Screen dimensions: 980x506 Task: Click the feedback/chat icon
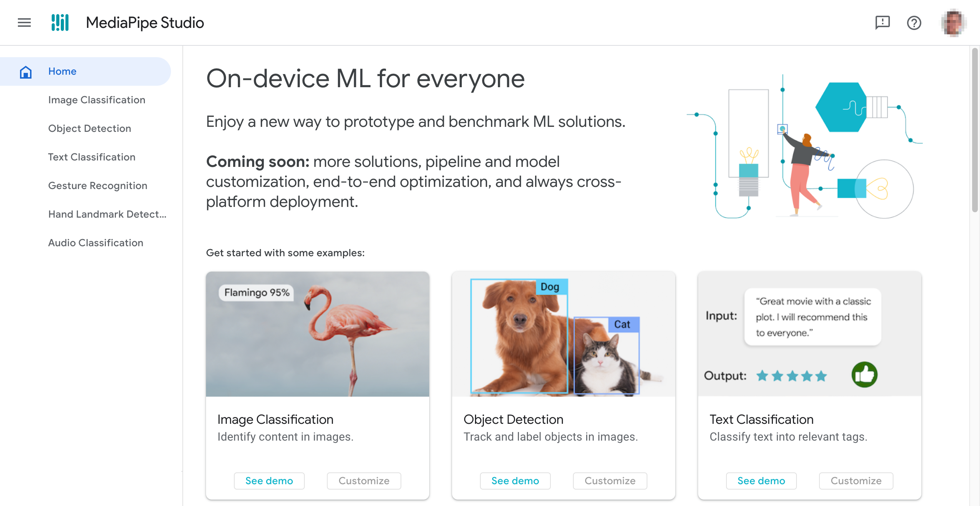[881, 23]
